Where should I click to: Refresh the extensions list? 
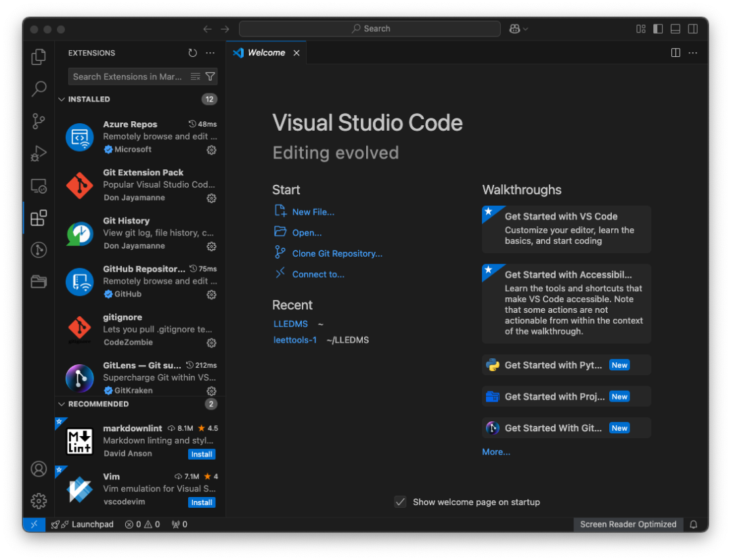(192, 53)
